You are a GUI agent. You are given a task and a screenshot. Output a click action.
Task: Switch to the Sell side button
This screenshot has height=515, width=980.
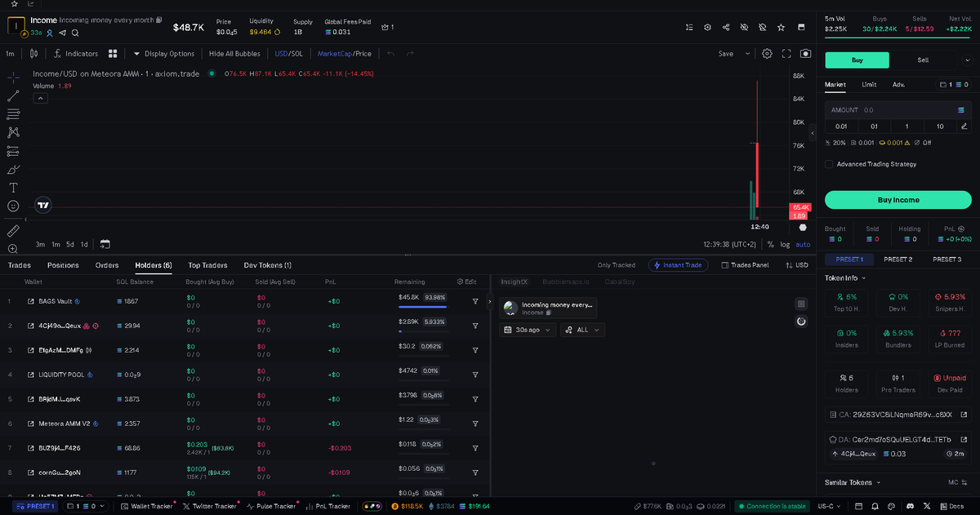point(923,60)
